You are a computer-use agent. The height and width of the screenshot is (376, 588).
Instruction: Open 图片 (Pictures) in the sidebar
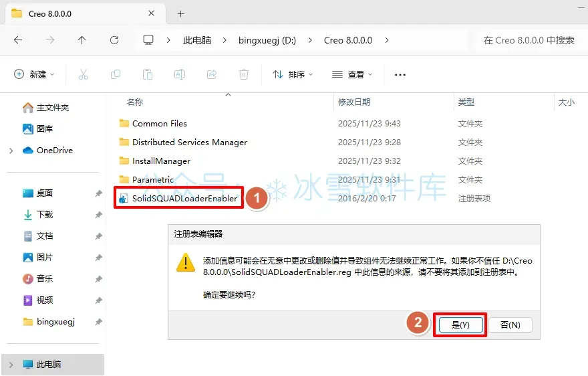[x=38, y=258]
